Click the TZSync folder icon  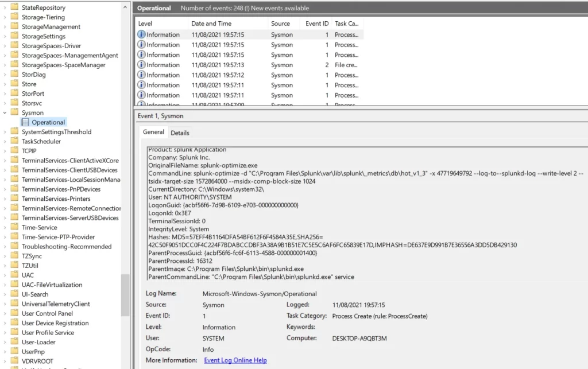14,255
